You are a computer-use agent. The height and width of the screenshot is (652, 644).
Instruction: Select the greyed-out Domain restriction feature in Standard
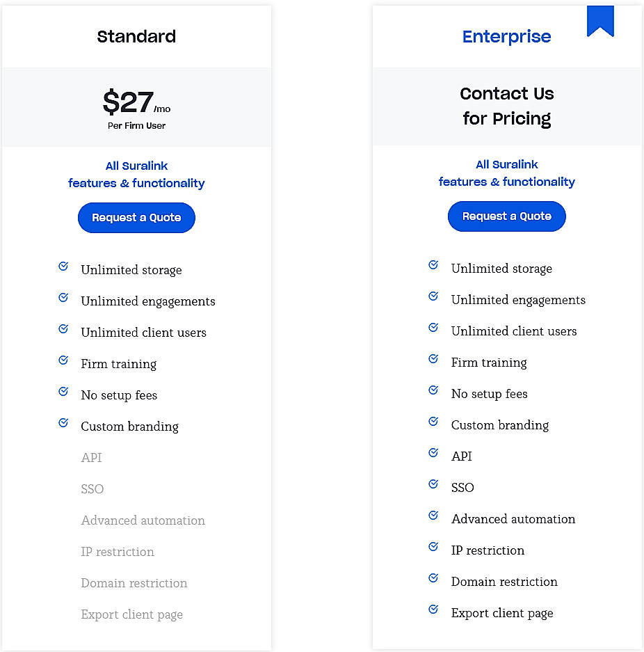coord(134,583)
